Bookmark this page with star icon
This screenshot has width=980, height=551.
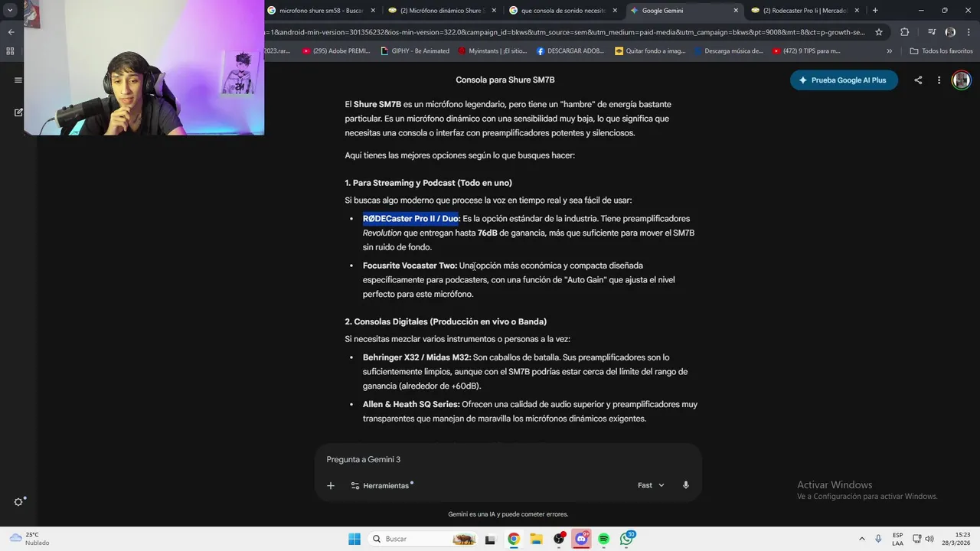(x=879, y=32)
